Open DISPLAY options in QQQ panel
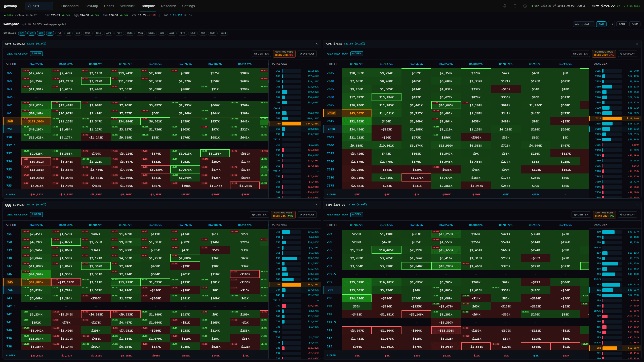This screenshot has width=644, height=362. click(307, 214)
